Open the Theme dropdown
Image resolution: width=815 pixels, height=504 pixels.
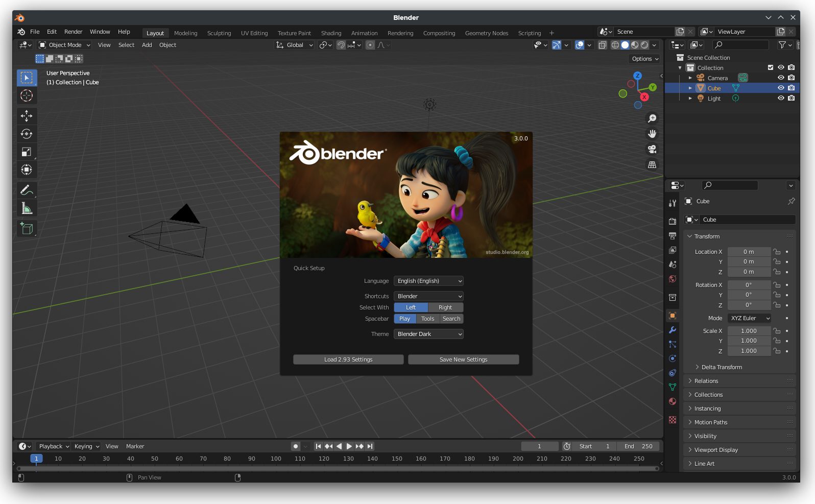(x=428, y=334)
